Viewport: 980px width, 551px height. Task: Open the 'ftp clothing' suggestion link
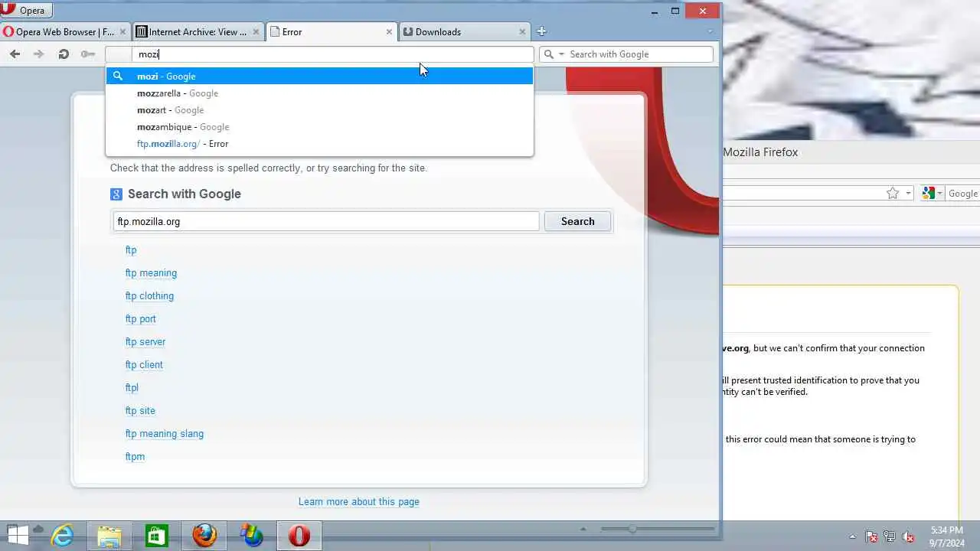[149, 296]
